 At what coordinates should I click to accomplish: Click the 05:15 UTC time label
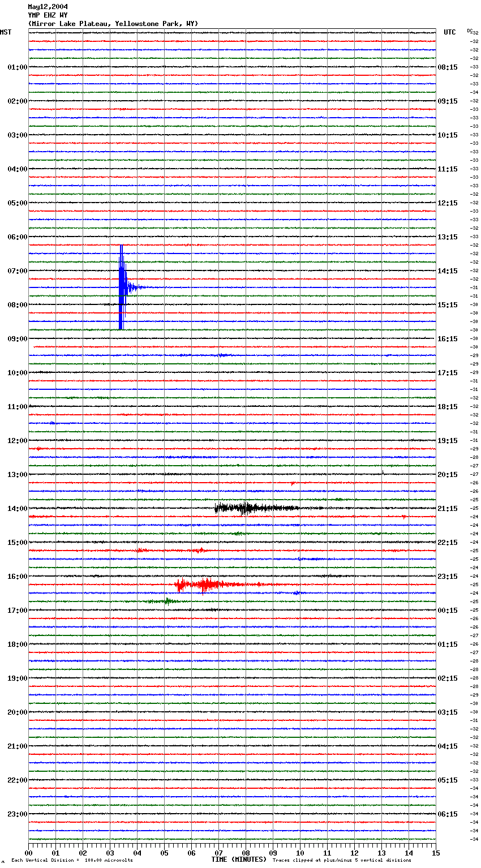(448, 780)
